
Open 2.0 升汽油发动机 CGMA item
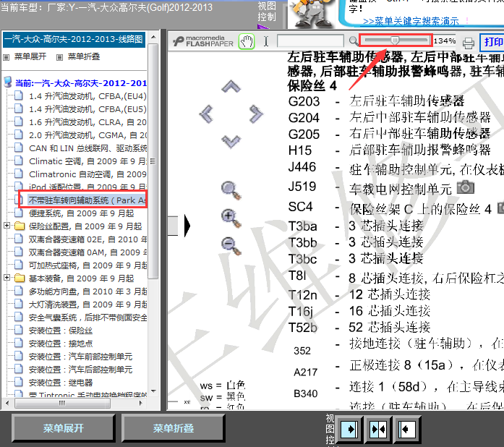pyautogui.click(x=87, y=135)
